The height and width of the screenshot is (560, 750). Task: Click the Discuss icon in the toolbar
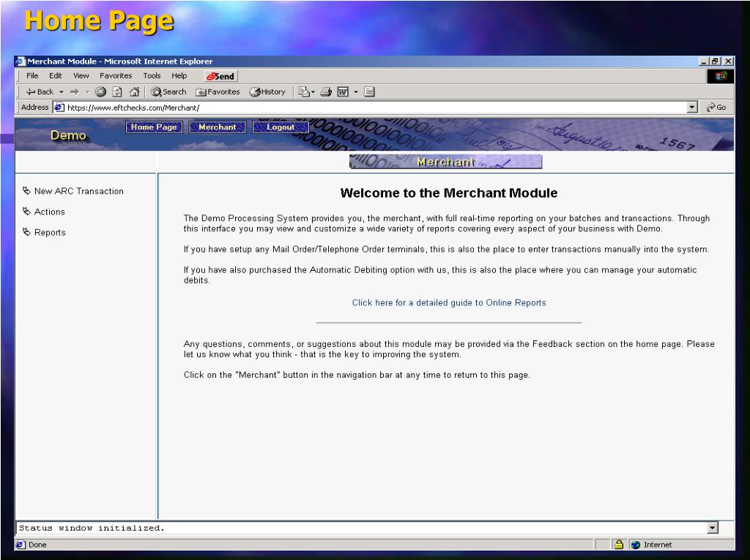click(369, 92)
